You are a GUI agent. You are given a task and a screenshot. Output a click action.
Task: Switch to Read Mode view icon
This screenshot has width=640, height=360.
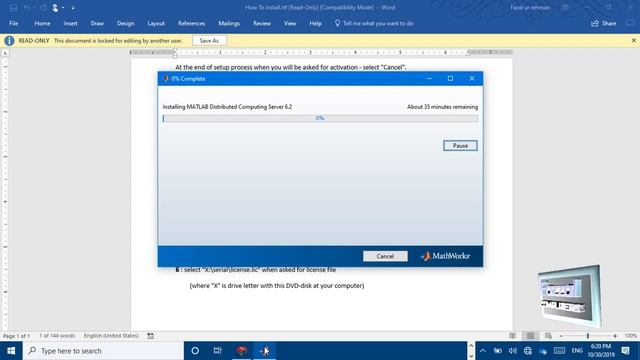point(513,336)
